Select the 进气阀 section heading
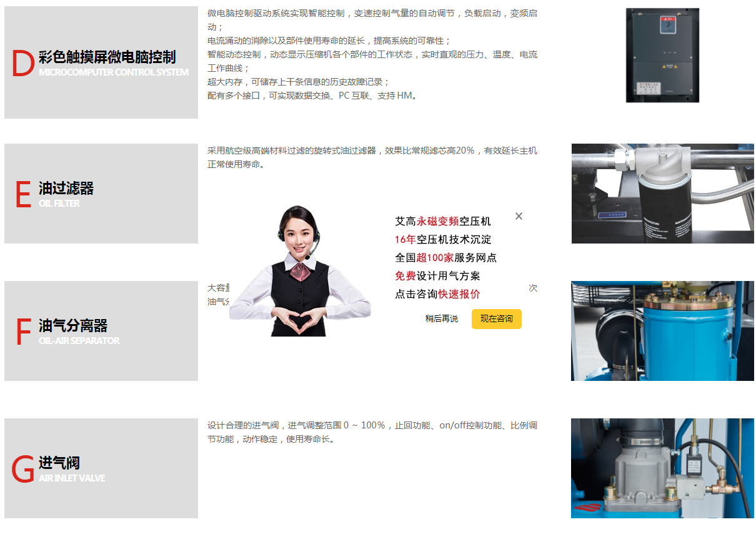Viewport: 756px width, 552px height. click(x=59, y=463)
